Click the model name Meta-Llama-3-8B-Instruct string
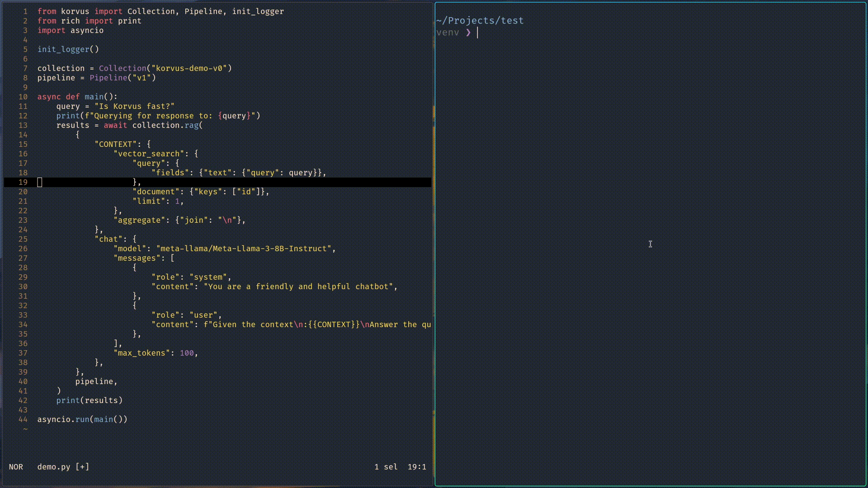Image resolution: width=868 pixels, height=488 pixels. point(244,249)
